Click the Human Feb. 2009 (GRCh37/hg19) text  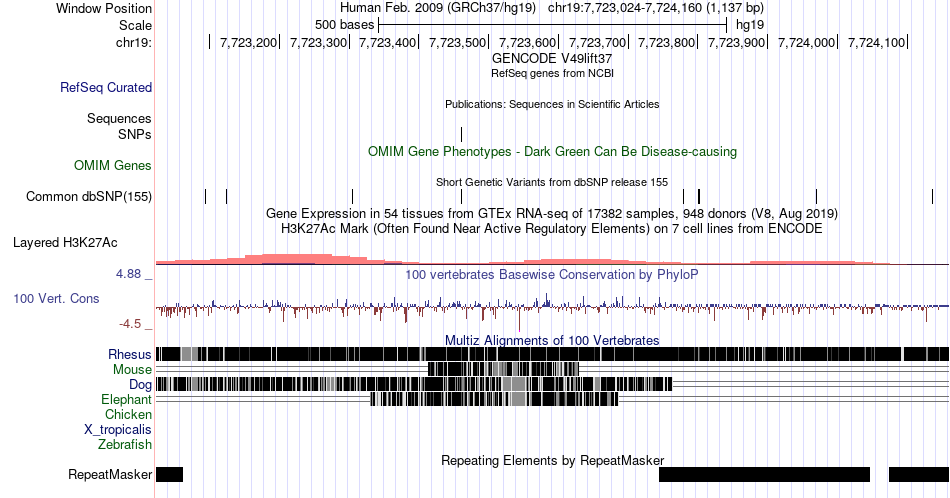(438, 8)
